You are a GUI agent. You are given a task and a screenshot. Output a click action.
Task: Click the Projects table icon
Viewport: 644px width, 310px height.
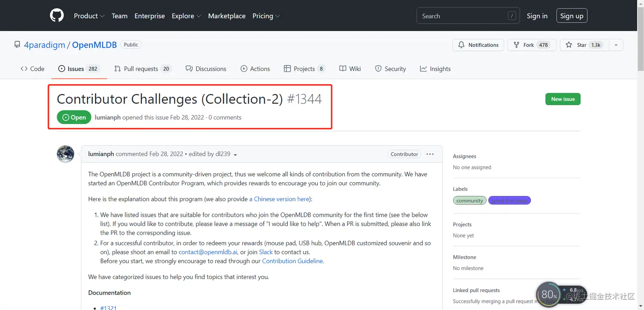[287, 69]
